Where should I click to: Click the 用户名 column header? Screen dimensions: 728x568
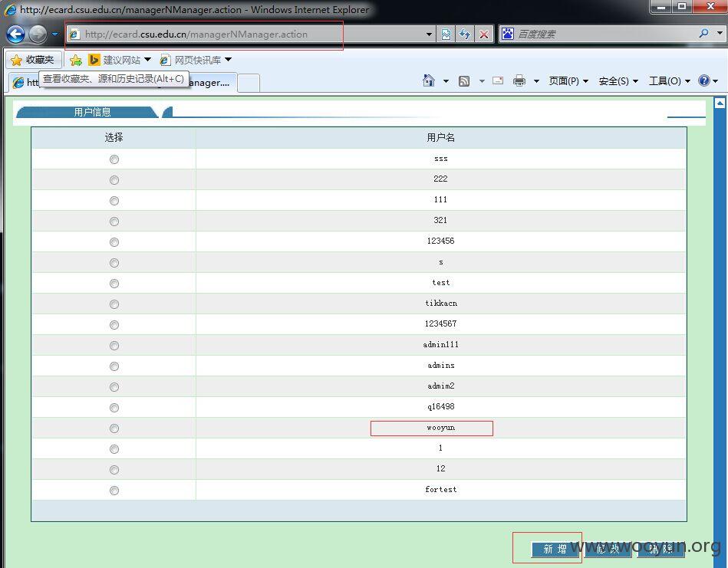pyautogui.click(x=440, y=137)
